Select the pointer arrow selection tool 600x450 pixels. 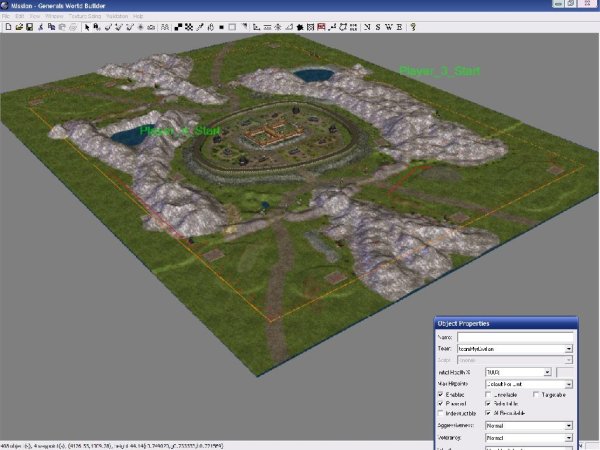pos(86,27)
